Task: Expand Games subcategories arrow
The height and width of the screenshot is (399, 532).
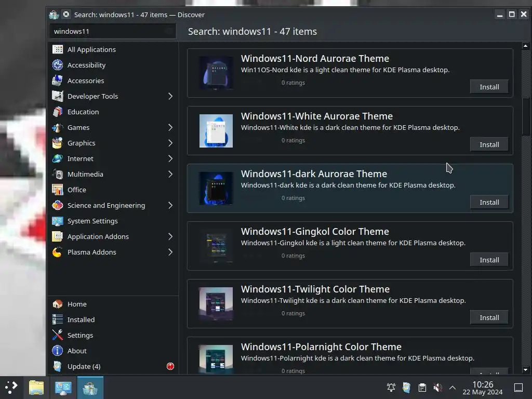Action: point(170,128)
